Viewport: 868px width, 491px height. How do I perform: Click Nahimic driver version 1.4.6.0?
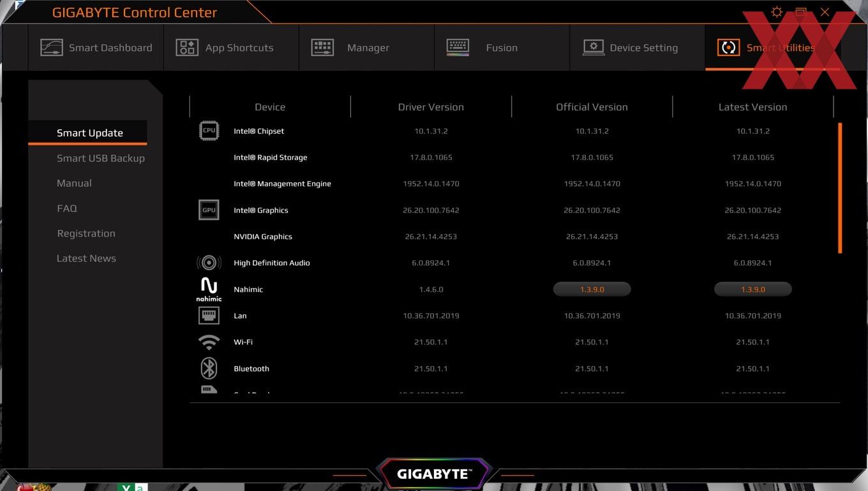[431, 289]
